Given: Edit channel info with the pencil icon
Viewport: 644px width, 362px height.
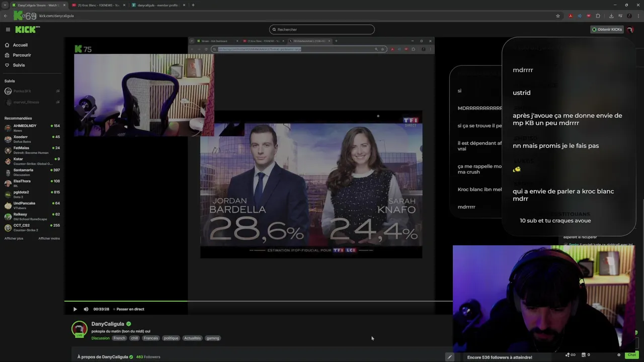Looking at the screenshot, I should point(450,357).
